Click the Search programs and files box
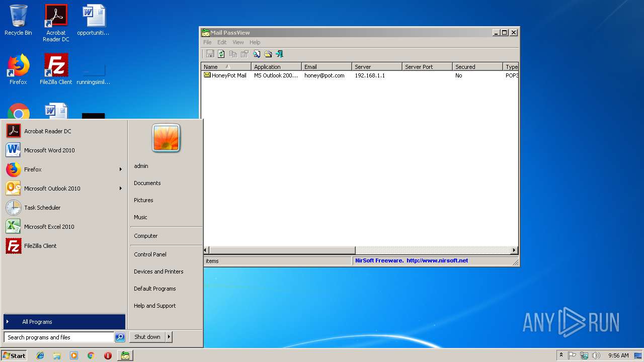 (x=59, y=337)
